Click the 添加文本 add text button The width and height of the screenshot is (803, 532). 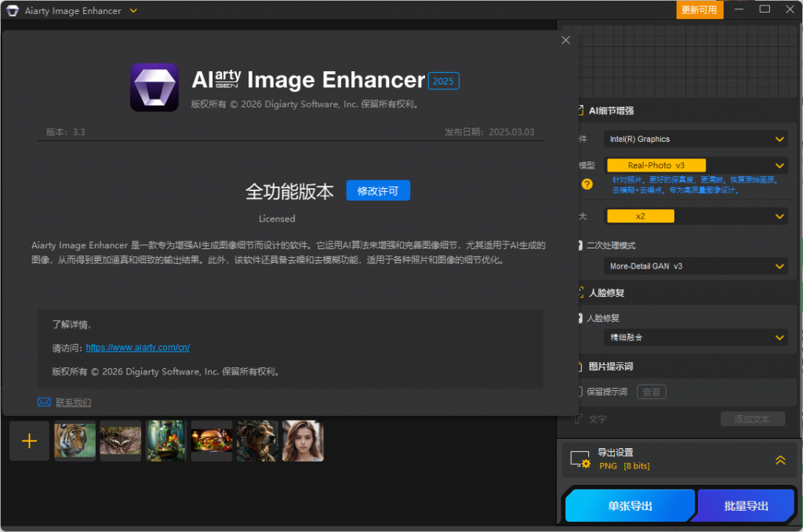(x=752, y=419)
